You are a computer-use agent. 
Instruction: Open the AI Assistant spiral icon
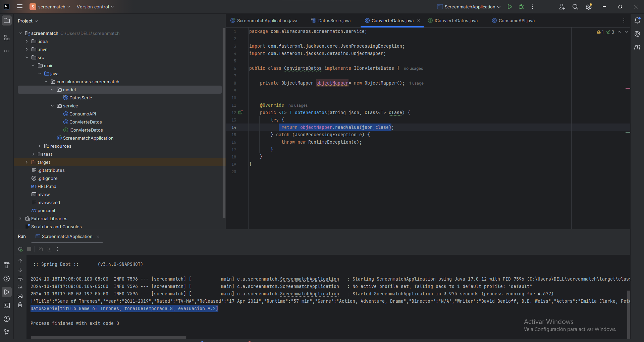point(637,34)
